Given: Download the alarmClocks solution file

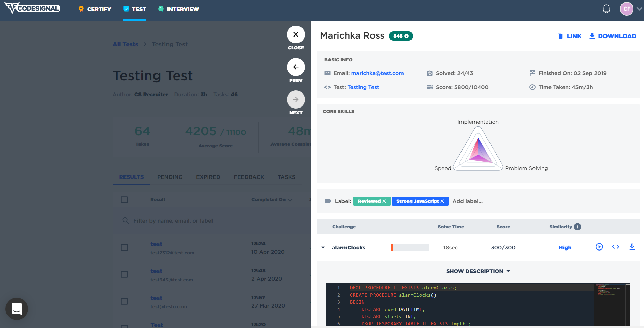Looking at the screenshot, I should point(632,247).
